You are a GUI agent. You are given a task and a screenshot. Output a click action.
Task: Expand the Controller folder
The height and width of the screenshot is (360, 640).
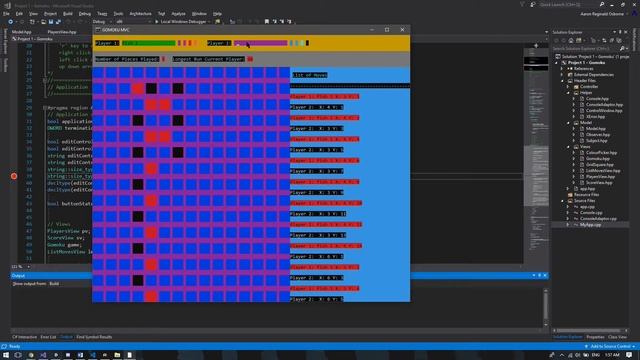click(x=568, y=87)
